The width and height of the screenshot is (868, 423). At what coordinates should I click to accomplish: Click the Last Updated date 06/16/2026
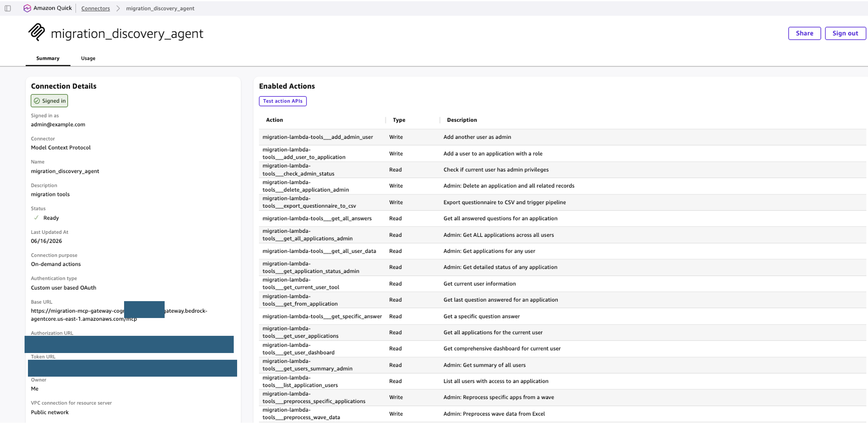[46, 241]
